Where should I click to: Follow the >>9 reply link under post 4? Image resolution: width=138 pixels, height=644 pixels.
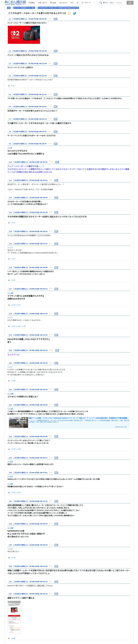click(x=13, y=86)
